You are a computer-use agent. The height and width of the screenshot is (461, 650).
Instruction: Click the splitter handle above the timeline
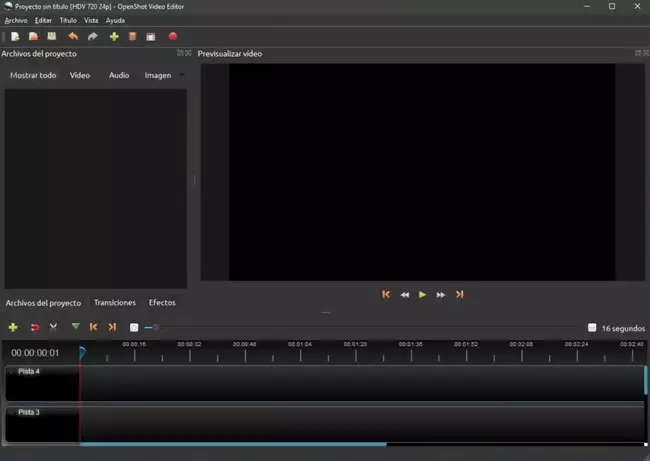(325, 313)
